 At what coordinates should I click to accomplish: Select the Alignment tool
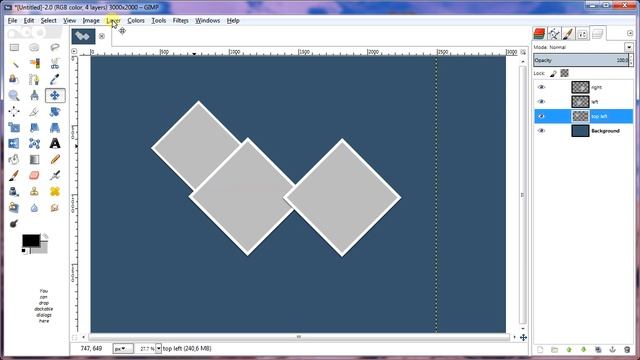[x=14, y=111]
